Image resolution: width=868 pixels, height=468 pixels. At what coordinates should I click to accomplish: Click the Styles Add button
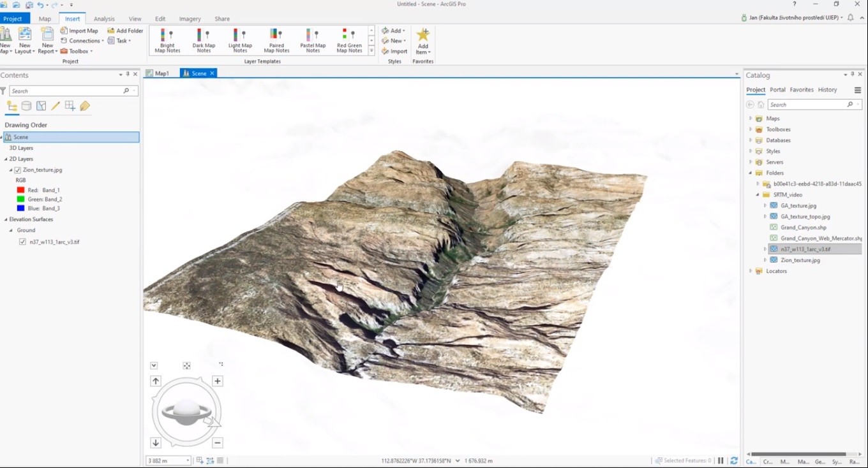click(393, 31)
